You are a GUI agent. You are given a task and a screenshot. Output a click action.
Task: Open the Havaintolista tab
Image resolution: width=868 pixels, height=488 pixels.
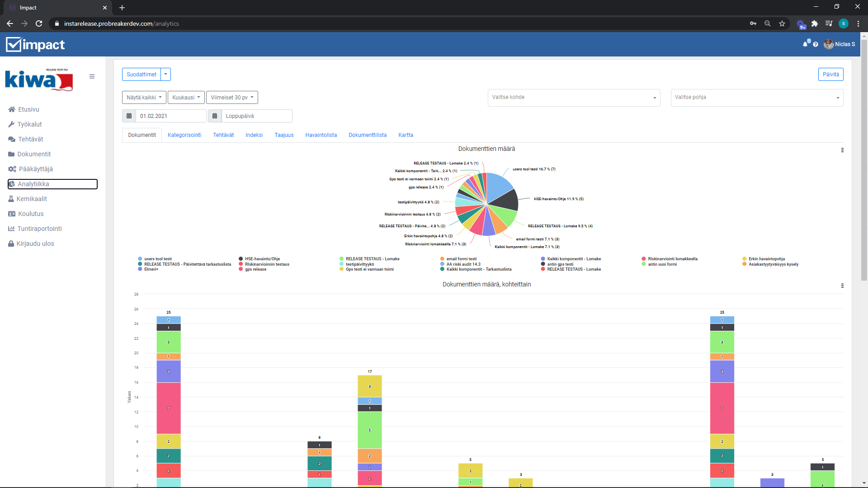(x=321, y=135)
